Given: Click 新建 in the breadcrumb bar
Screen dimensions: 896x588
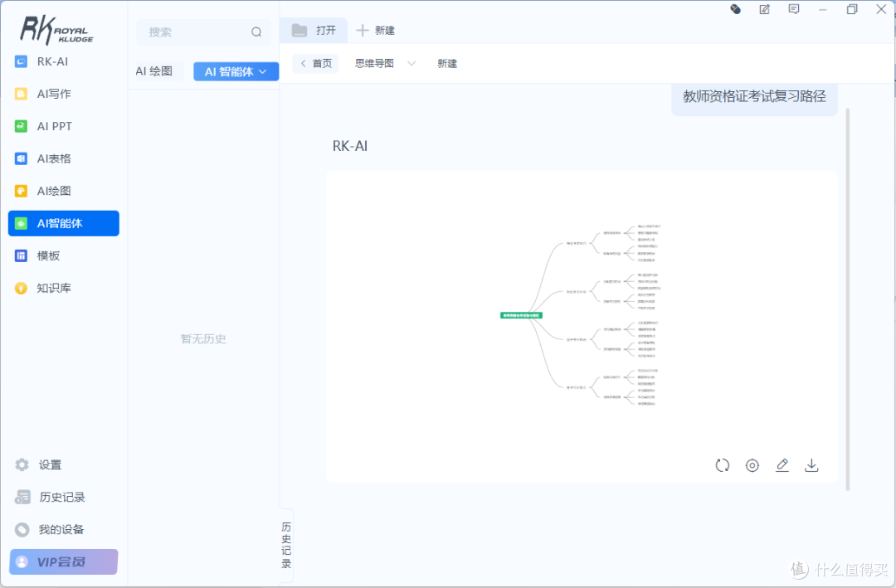Looking at the screenshot, I should (447, 63).
